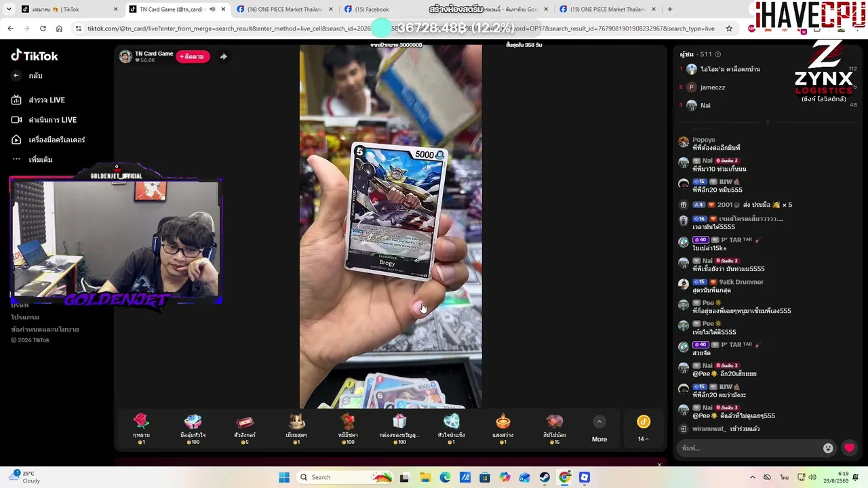Open สำรวจ LIVE explore page
This screenshot has height=488, width=868.
[x=39, y=100]
